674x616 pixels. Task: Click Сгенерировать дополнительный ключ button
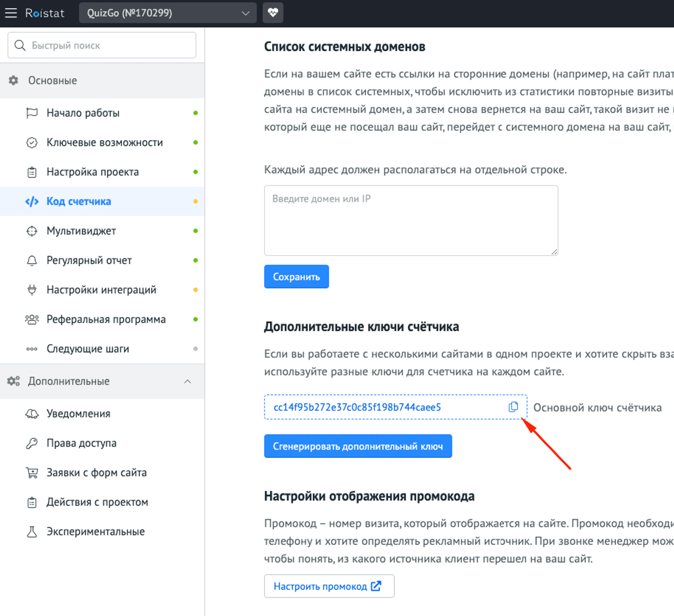(x=358, y=446)
